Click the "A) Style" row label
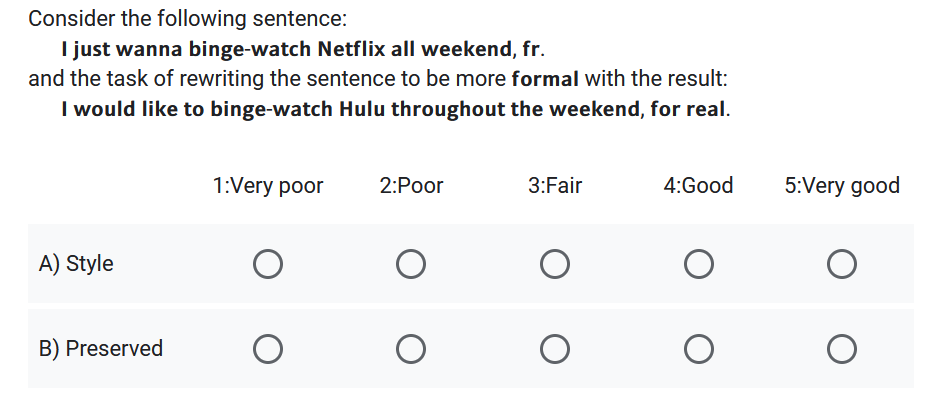The image size is (928, 403). tap(76, 264)
